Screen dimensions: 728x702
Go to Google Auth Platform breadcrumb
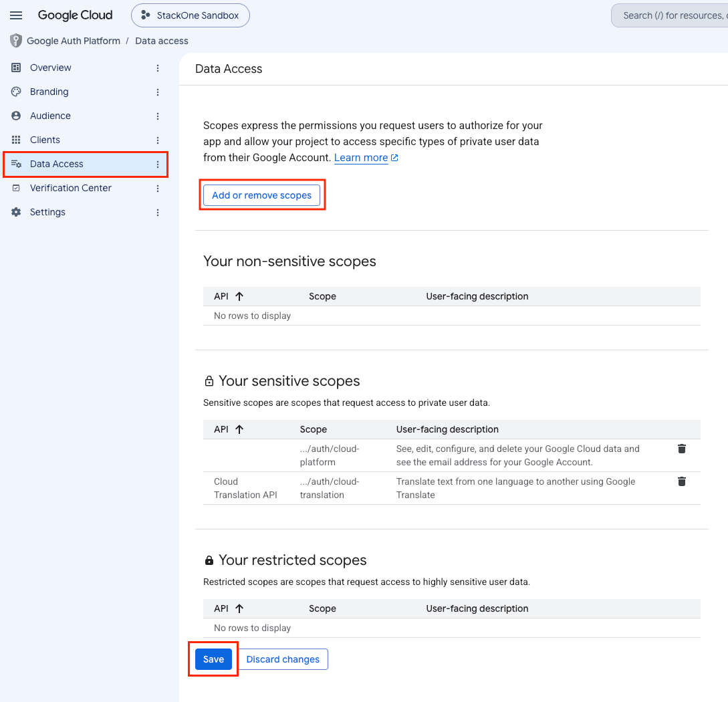tap(74, 41)
